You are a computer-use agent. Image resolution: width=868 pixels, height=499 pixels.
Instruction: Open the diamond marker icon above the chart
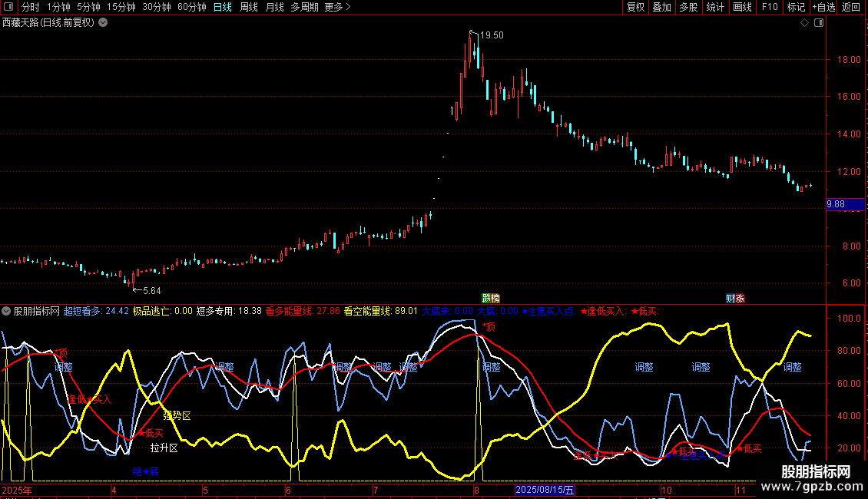point(805,23)
